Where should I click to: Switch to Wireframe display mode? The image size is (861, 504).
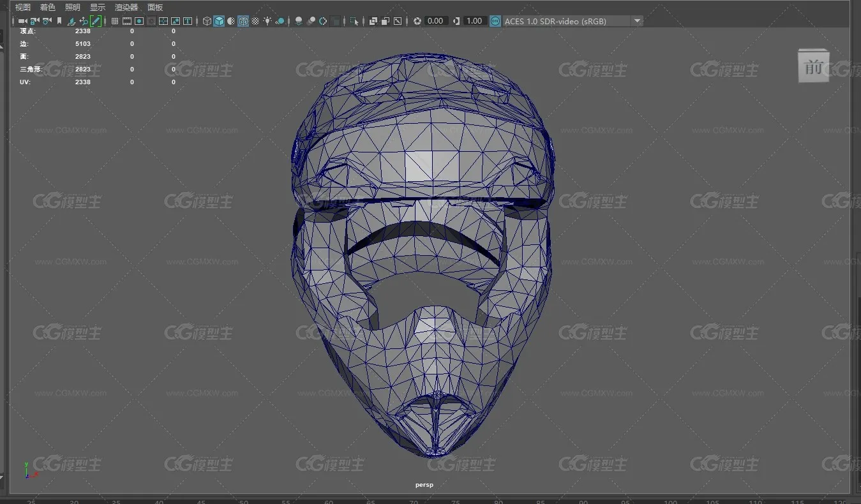[207, 21]
